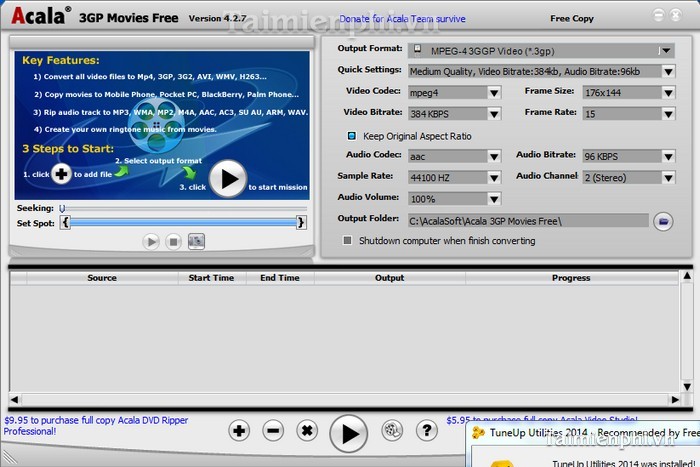The image size is (700, 467).
Task: Play preview with small play button under preview
Action: click(151, 242)
